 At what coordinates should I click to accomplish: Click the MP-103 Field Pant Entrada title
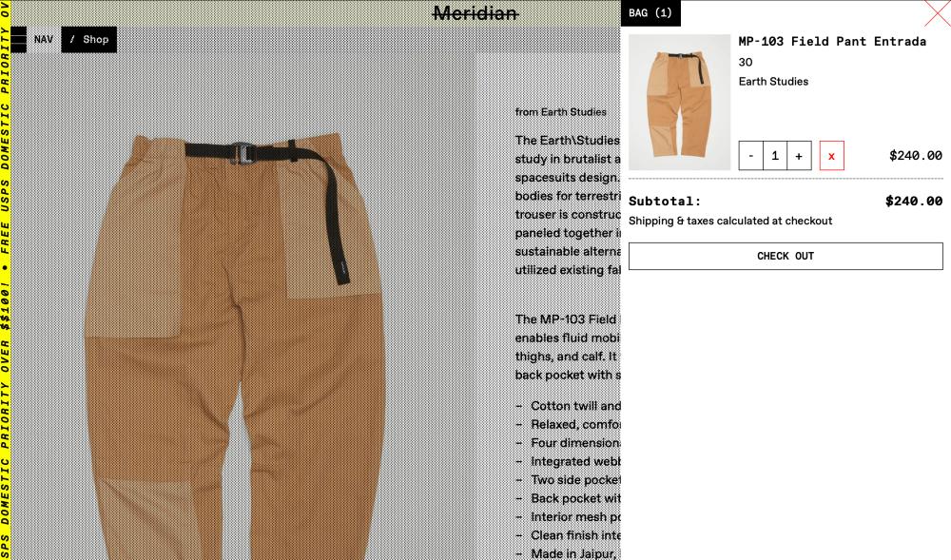(832, 41)
